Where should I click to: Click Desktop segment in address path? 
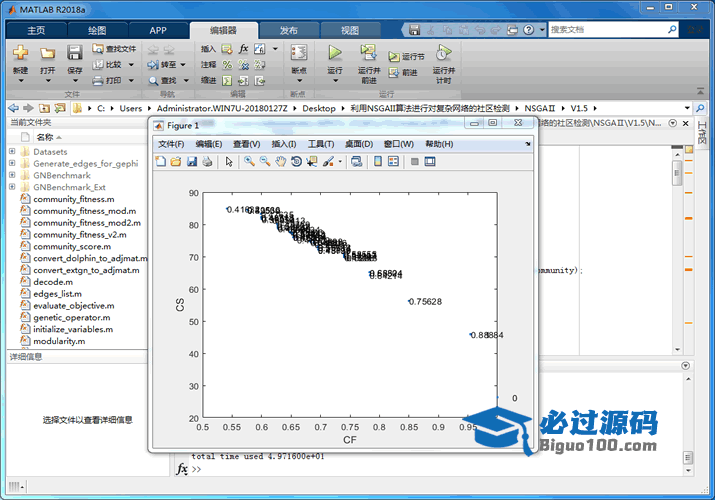[x=319, y=108]
